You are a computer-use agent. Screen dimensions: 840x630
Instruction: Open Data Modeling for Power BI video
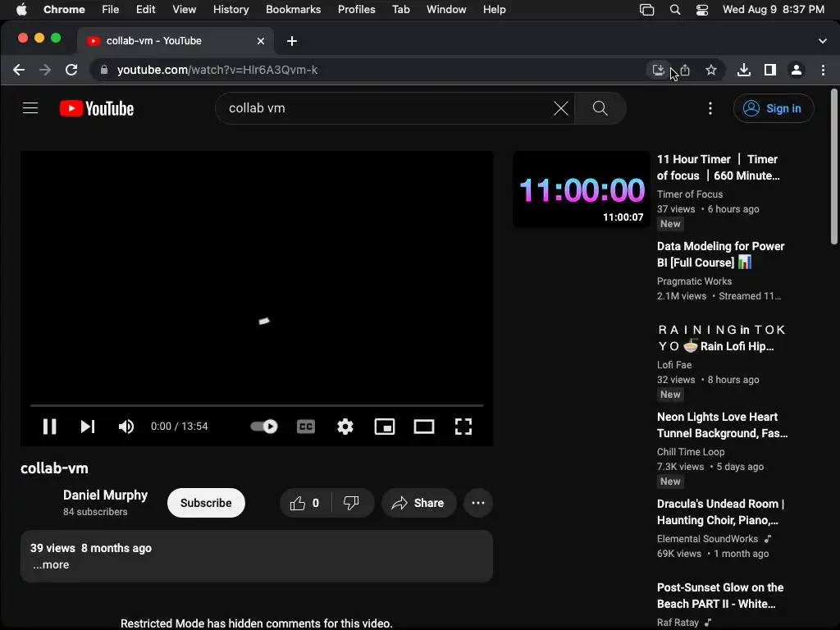[x=720, y=254]
